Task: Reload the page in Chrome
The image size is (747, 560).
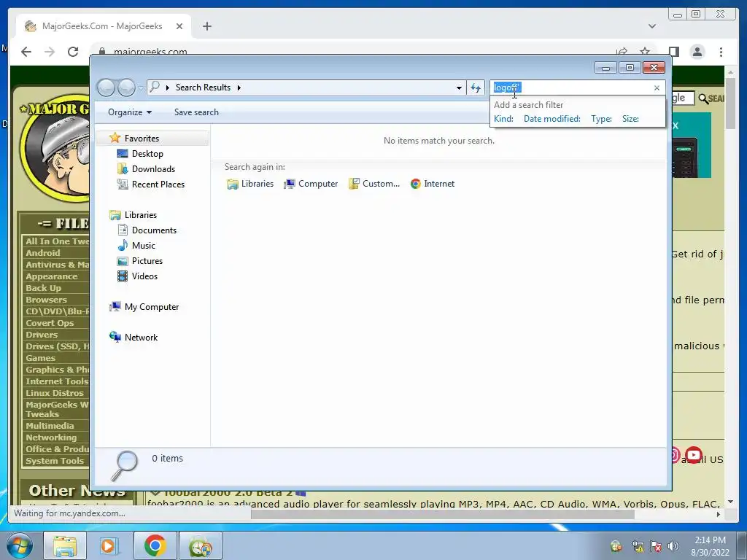Action: 73,52
